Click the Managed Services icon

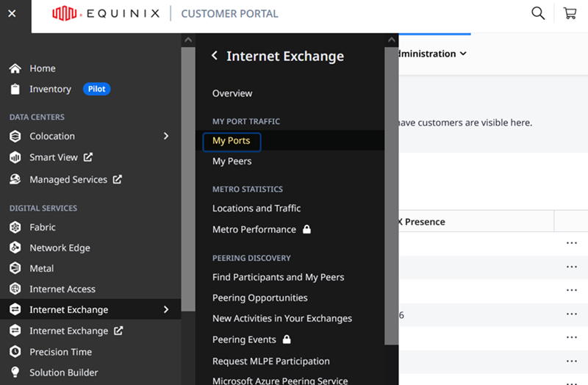click(15, 179)
